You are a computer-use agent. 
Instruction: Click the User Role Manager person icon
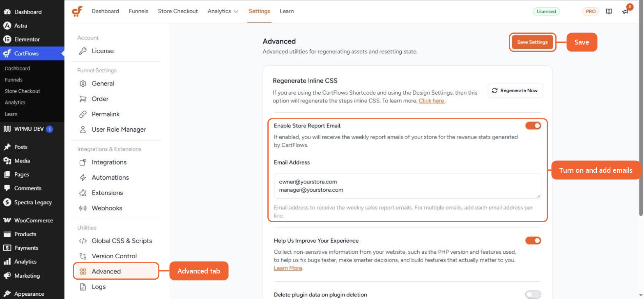point(83,130)
